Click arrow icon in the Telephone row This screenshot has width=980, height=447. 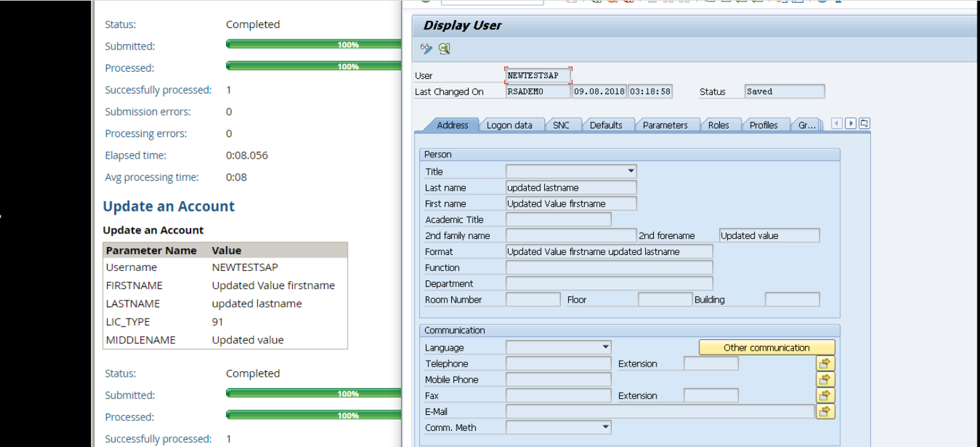tap(826, 363)
